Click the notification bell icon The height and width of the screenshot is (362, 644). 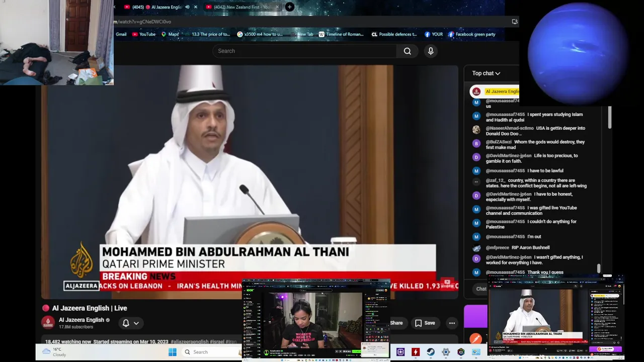(x=126, y=323)
